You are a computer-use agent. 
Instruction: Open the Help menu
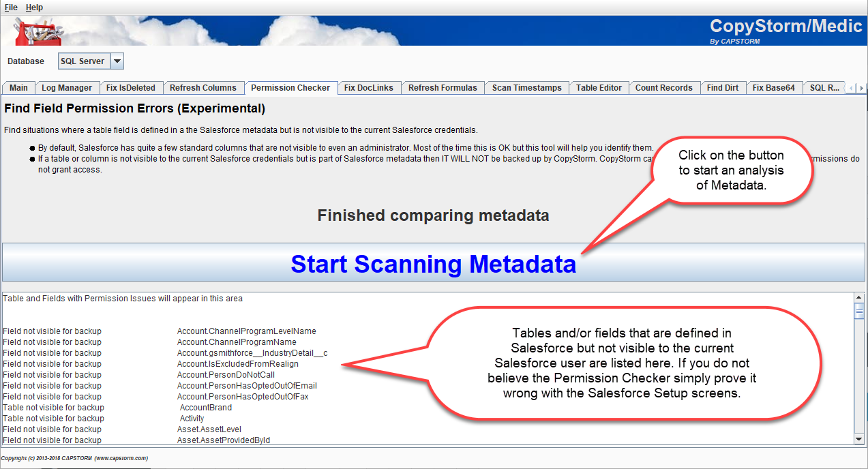(x=34, y=7)
